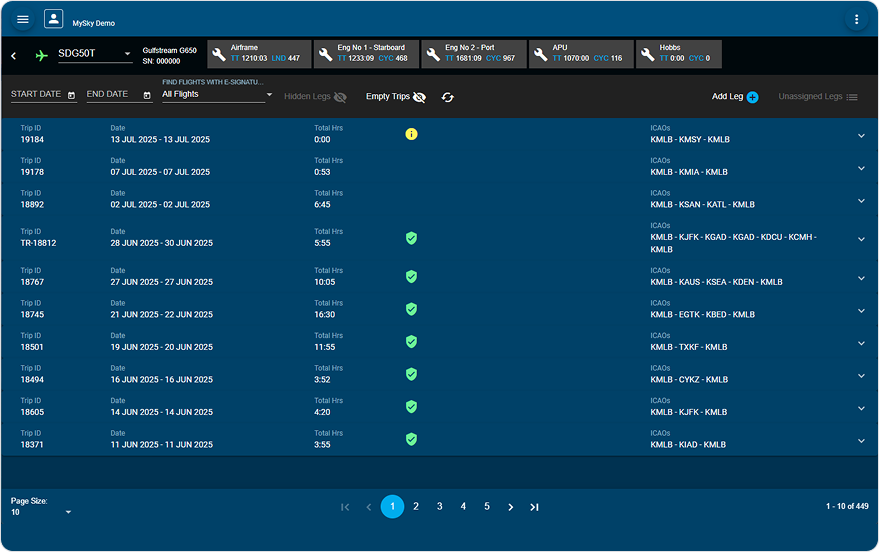This screenshot has width=879, height=552.
Task: Click the green shield on trip 18501
Action: (411, 341)
